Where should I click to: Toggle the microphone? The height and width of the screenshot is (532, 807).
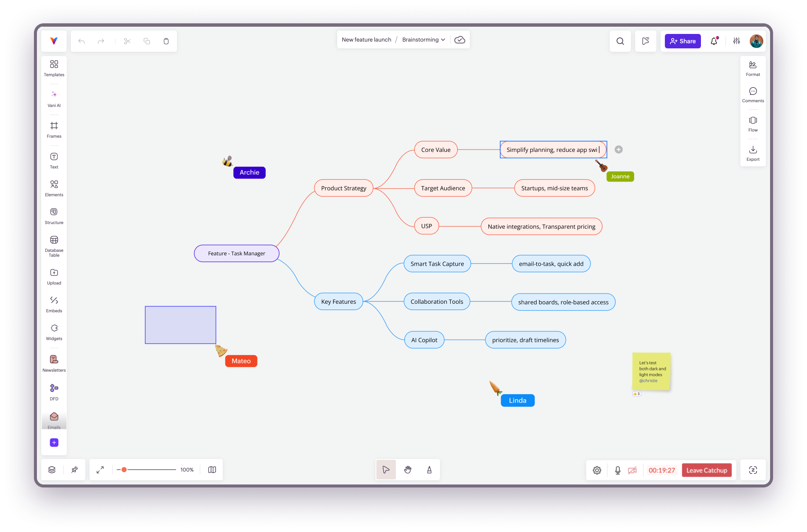pos(618,470)
